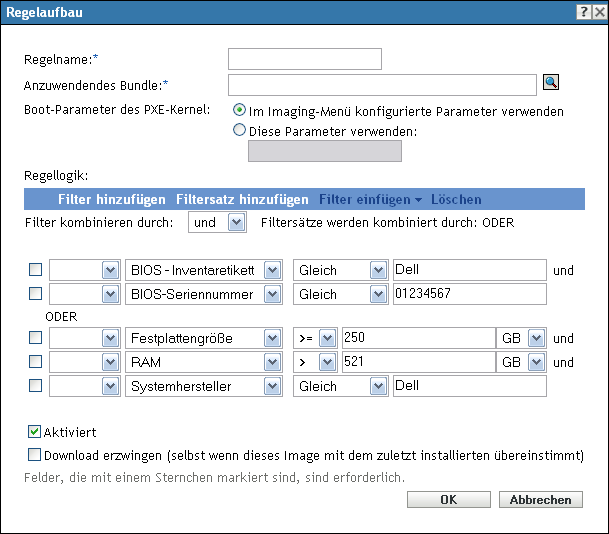This screenshot has width=609, height=534.
Task: Enable Download erzwingen checkbox
Action: coord(35,454)
